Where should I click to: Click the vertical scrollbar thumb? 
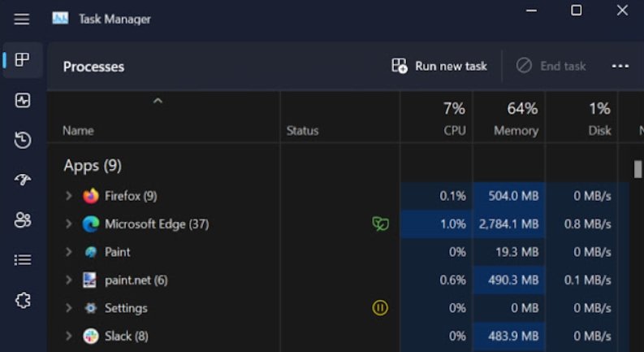(x=638, y=168)
